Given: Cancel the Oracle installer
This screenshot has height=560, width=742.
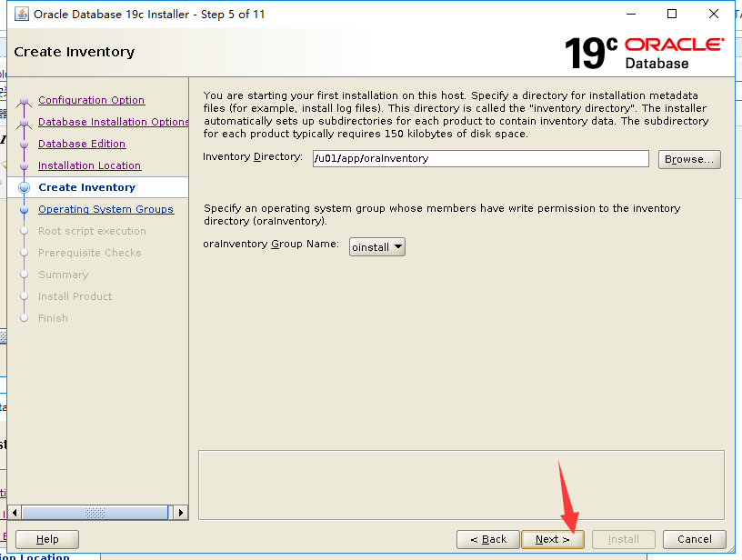Looking at the screenshot, I should point(694,539).
